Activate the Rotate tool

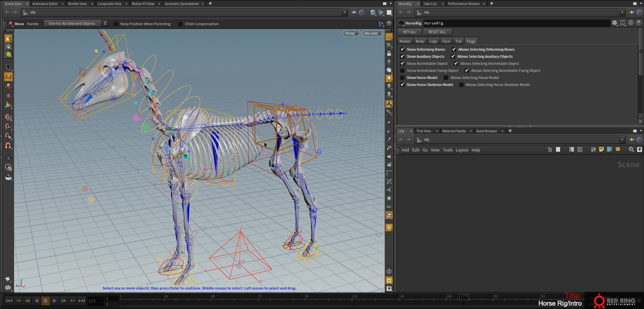[8, 86]
